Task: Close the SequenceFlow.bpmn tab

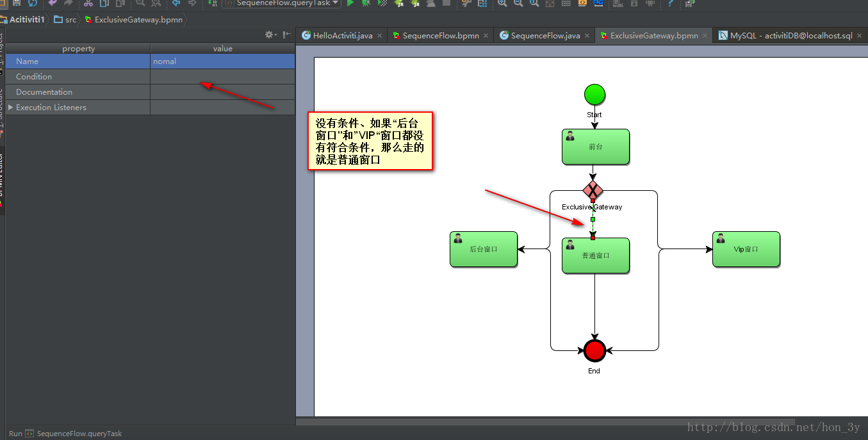Action: (486, 36)
